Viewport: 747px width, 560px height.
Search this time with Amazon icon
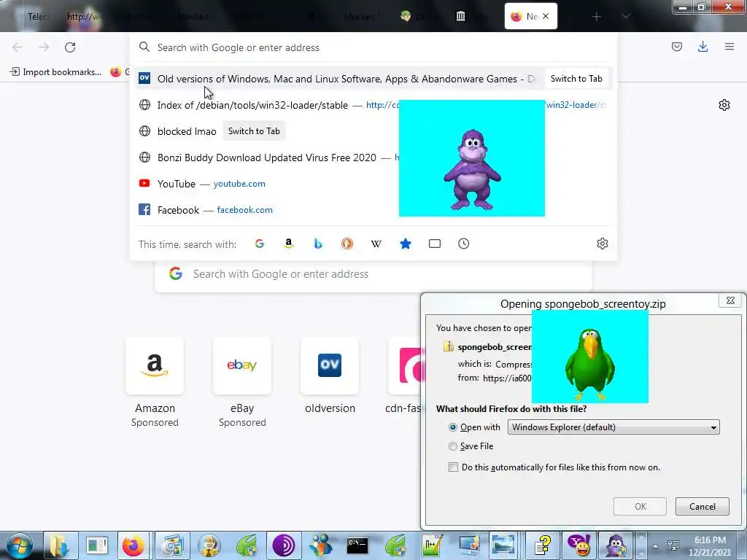click(x=289, y=244)
